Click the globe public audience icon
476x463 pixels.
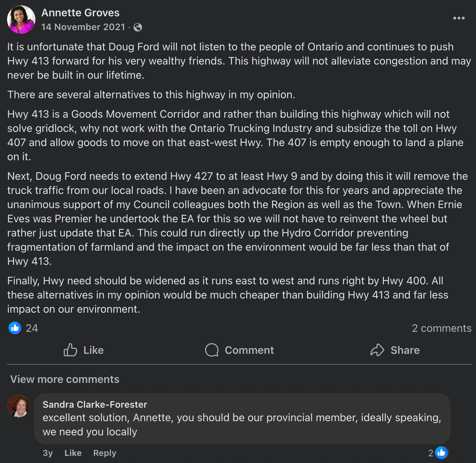(x=138, y=27)
